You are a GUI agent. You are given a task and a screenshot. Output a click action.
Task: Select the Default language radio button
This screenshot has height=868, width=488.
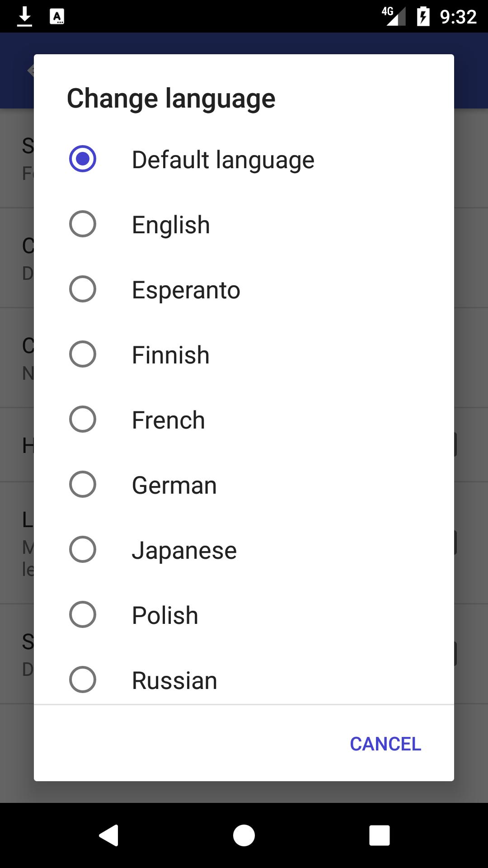[x=83, y=159]
